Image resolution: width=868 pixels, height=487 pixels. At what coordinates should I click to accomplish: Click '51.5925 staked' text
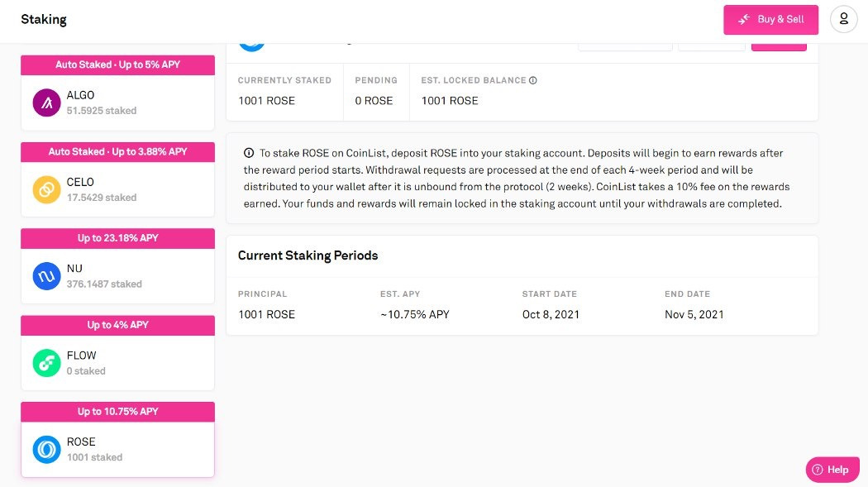(x=102, y=111)
